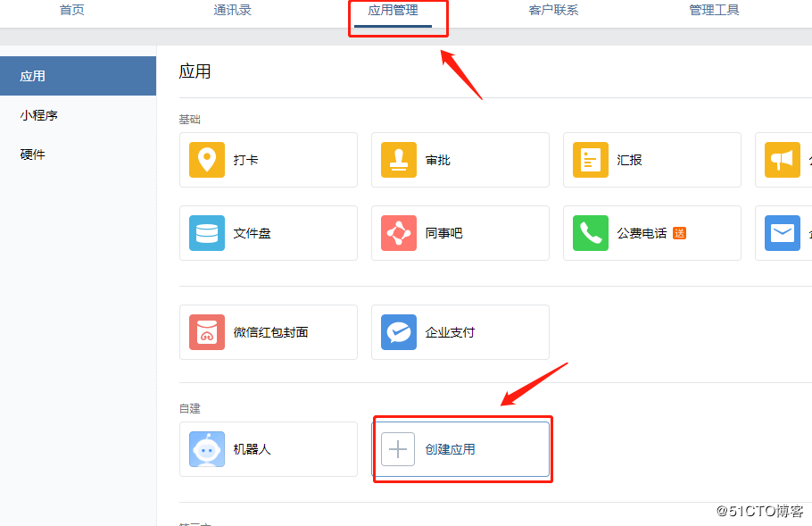Select 应用 in the left sidebar
The width and height of the screenshot is (812, 526).
(x=78, y=76)
